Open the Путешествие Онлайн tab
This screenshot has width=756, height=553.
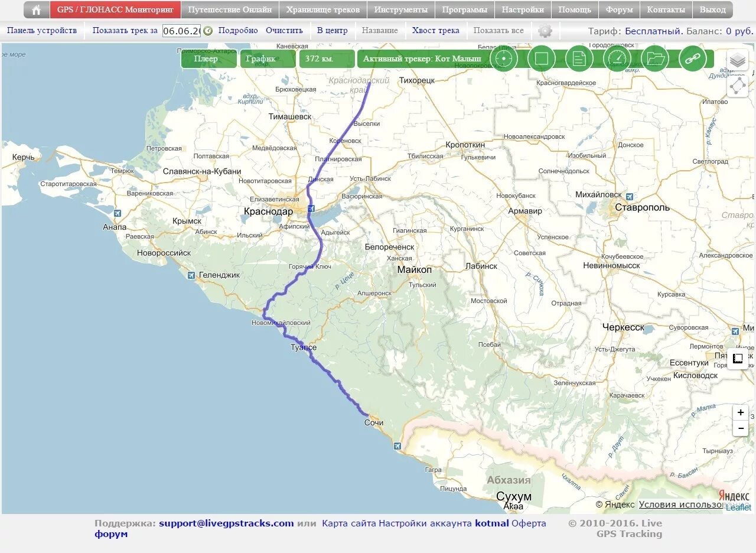click(230, 9)
